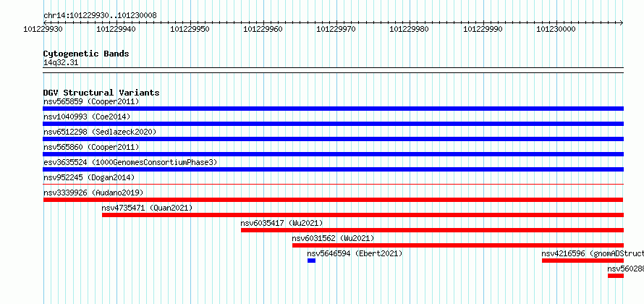Click ruler position 101229990

483,29
